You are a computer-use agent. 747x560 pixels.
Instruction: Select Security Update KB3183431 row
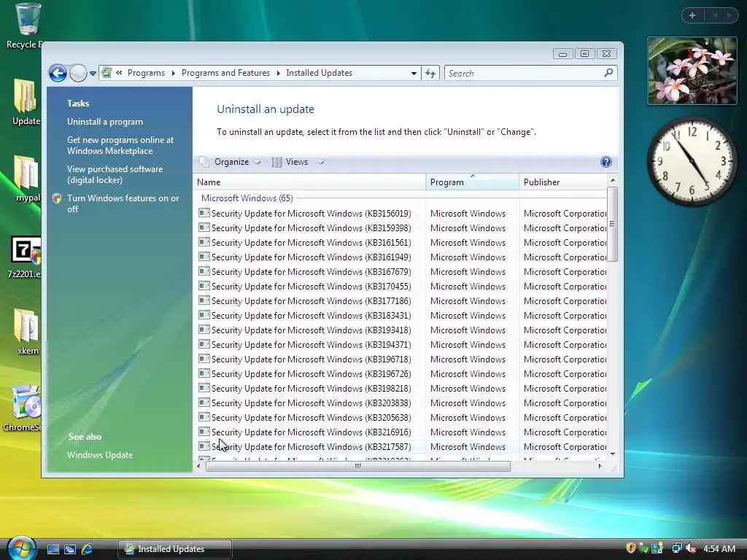402,315
